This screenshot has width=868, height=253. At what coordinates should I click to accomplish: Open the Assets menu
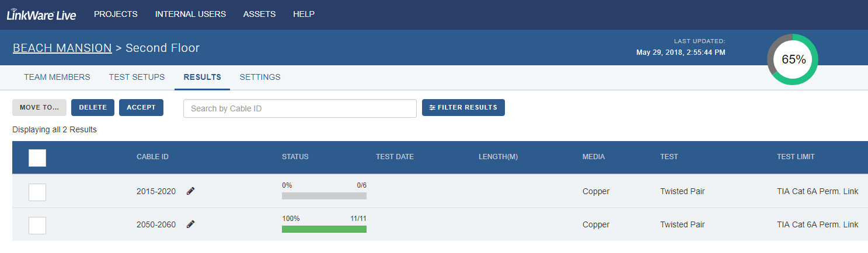click(259, 15)
